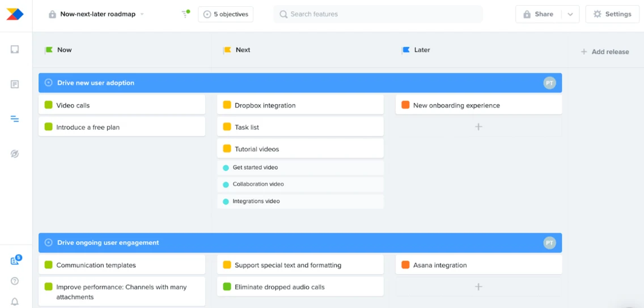644x308 pixels.
Task: Open the Portal sidebar icon
Action: click(15, 154)
